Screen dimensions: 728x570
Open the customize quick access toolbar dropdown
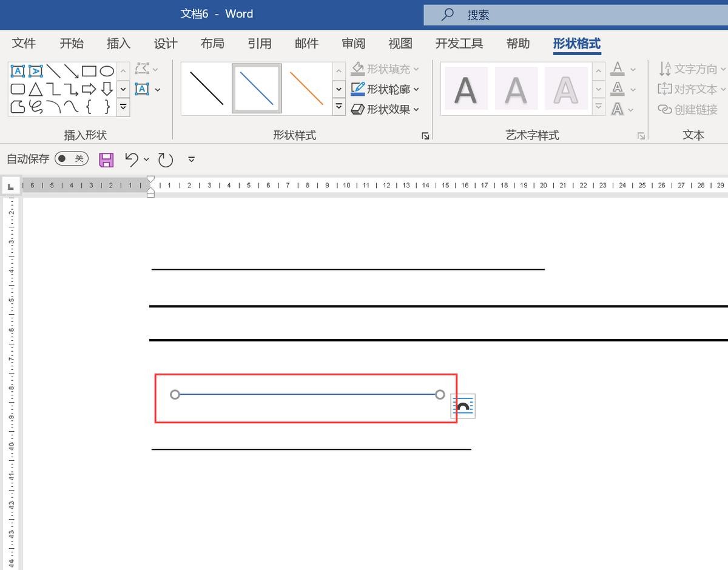pyautogui.click(x=192, y=159)
